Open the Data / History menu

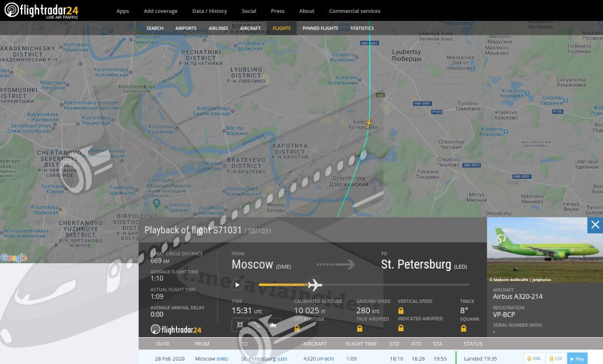(210, 11)
